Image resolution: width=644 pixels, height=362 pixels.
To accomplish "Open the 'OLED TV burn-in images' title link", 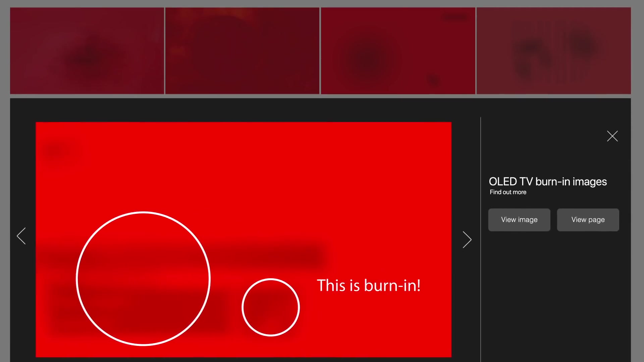I will click(547, 182).
